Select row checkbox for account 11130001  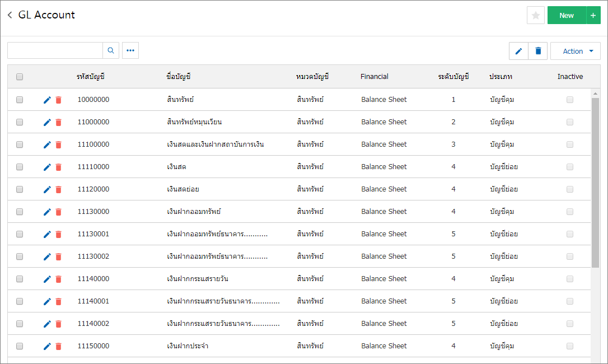click(20, 234)
